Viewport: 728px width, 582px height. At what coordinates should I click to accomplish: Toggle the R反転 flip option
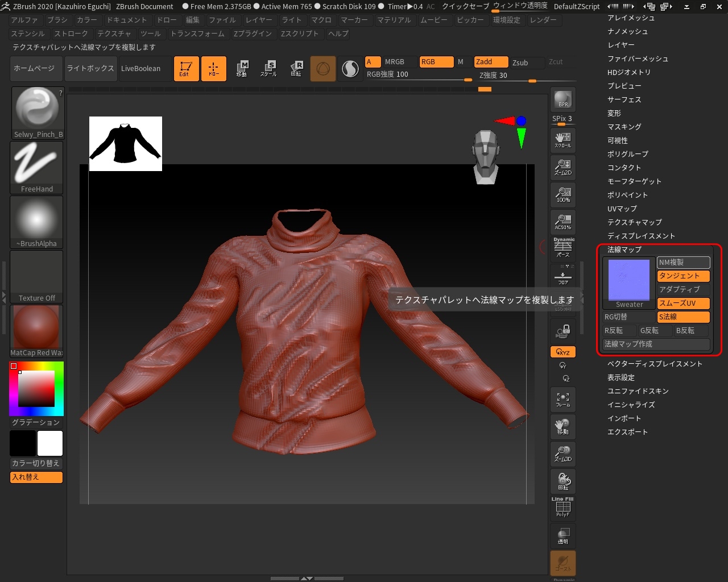620,331
